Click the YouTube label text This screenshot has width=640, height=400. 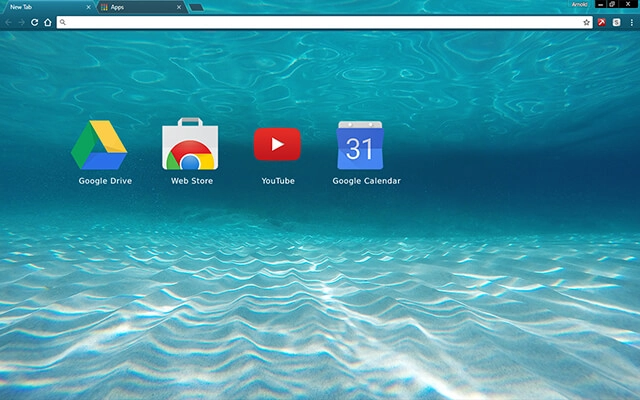pos(278,181)
